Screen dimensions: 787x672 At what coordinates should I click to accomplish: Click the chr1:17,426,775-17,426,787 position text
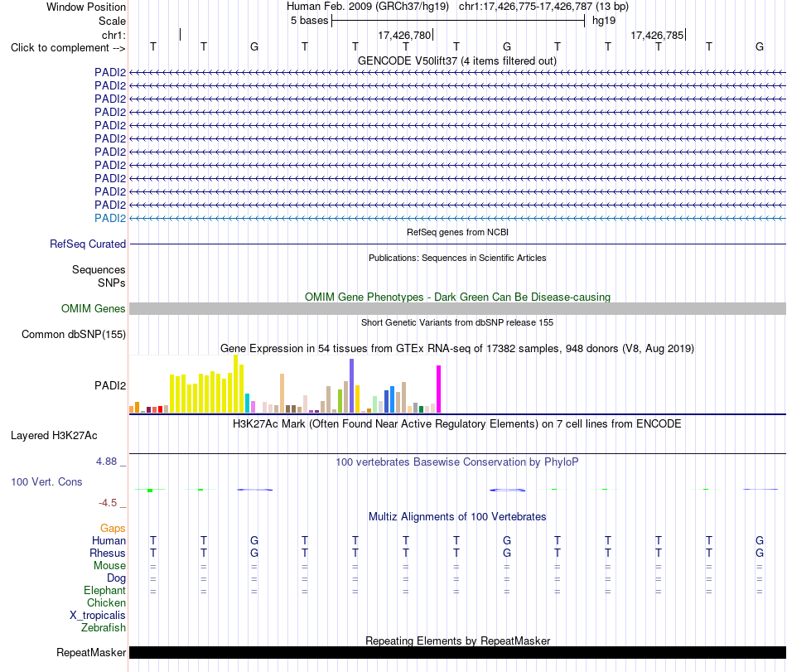(x=525, y=7)
